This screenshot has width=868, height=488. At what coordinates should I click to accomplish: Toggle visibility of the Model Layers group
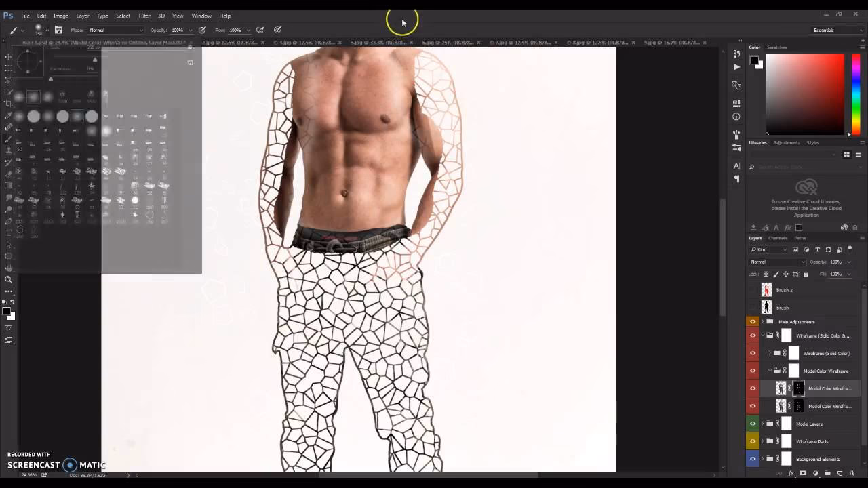coord(753,424)
